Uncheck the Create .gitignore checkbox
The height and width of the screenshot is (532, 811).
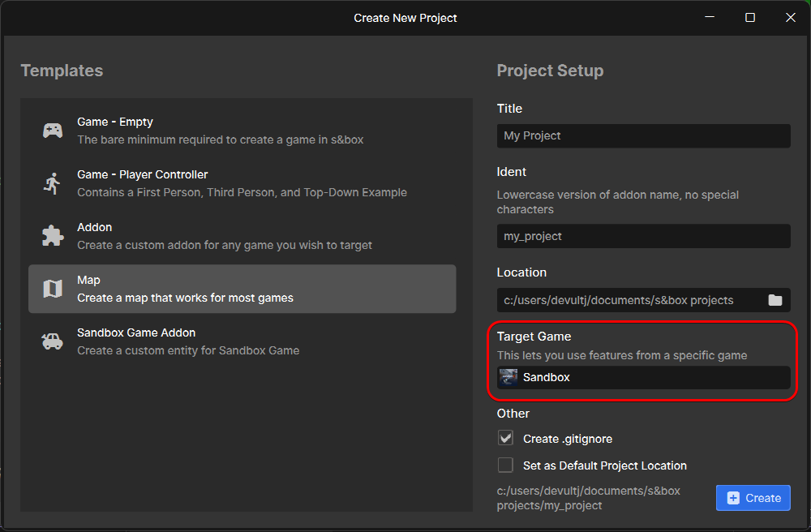pos(505,439)
